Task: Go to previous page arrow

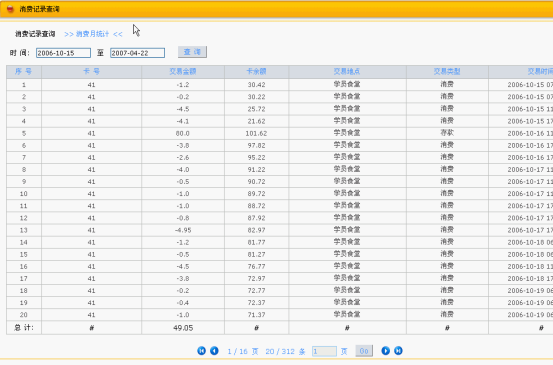Action: click(x=214, y=351)
